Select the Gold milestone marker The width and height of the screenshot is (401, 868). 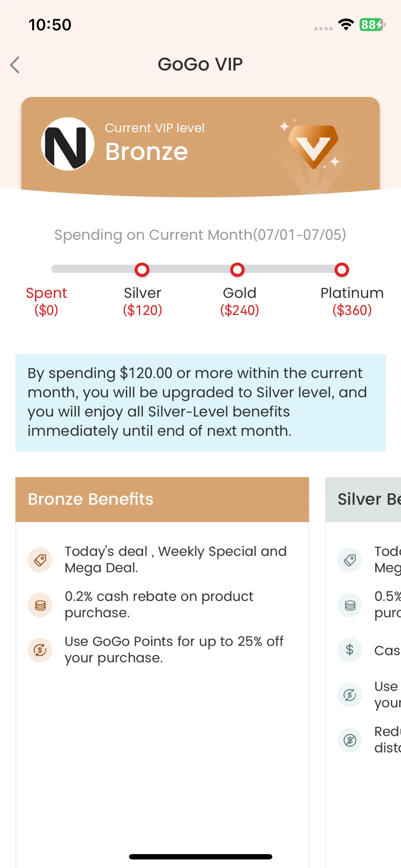click(x=237, y=269)
